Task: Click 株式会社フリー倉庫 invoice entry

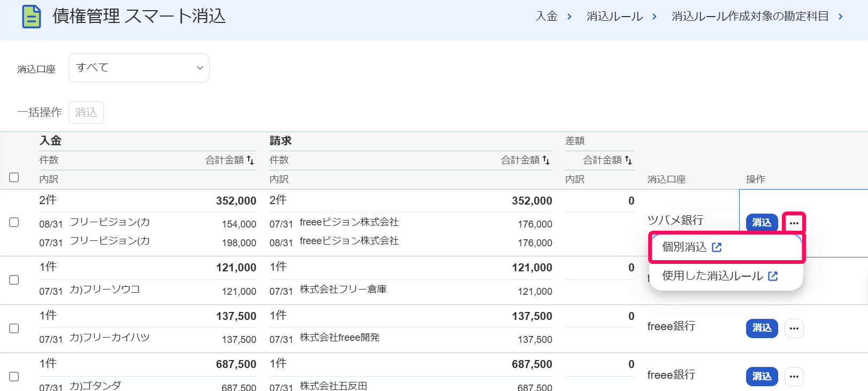Action: 343,290
